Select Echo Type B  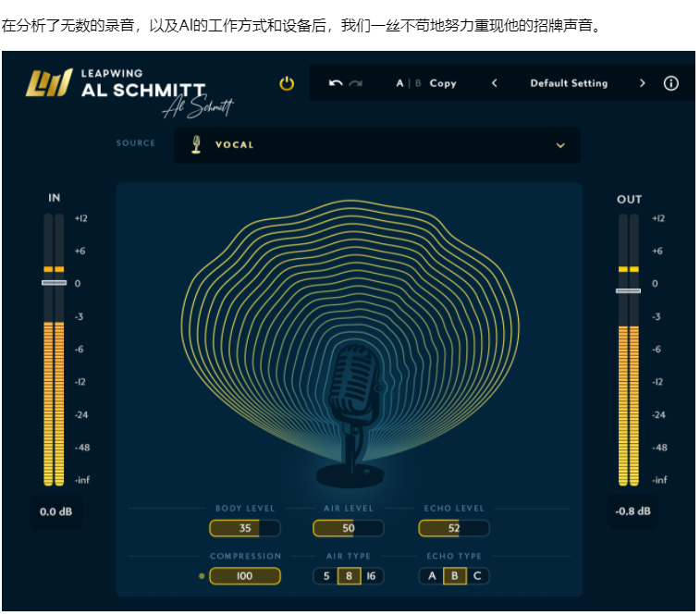(x=454, y=576)
